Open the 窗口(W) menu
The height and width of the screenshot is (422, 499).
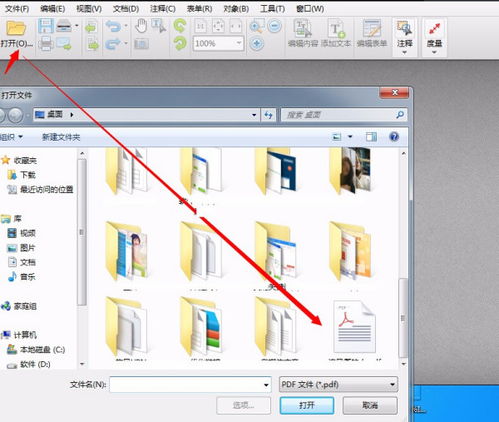310,9
